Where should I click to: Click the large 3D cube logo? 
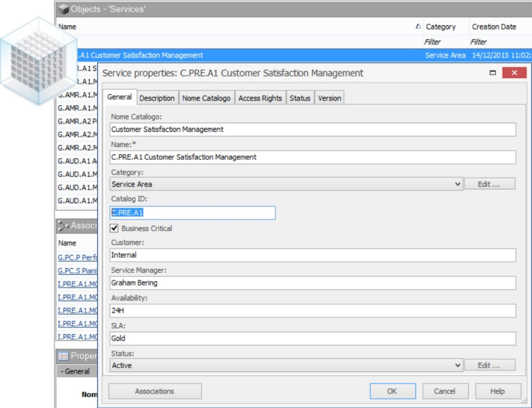[33, 62]
